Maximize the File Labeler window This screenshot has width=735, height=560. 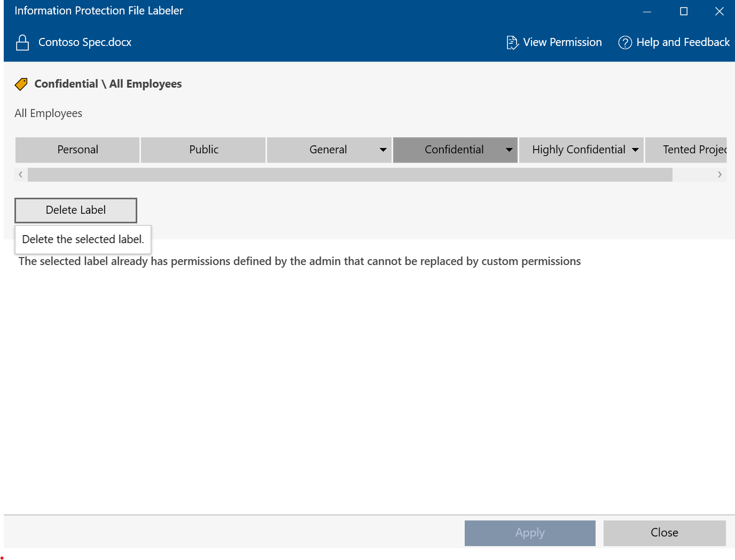(683, 11)
